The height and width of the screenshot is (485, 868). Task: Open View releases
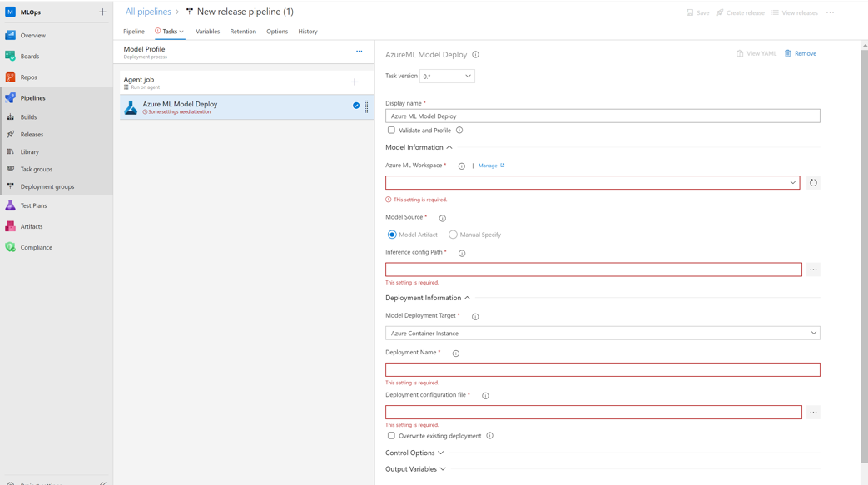coord(795,12)
